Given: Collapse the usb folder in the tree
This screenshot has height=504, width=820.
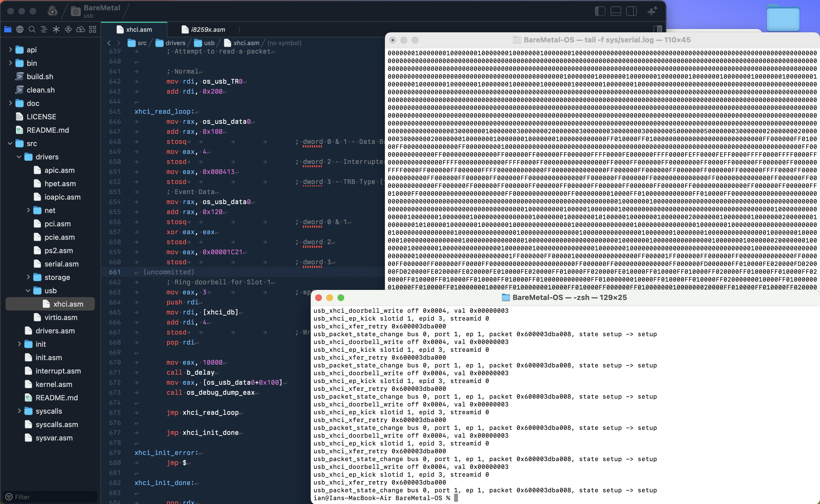Looking at the screenshot, I should (x=28, y=290).
